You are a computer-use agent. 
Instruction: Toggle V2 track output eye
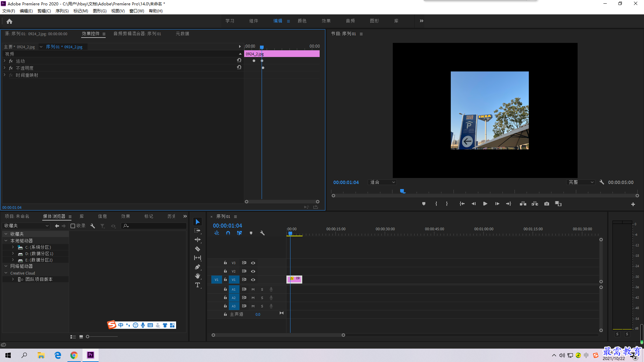(x=253, y=271)
